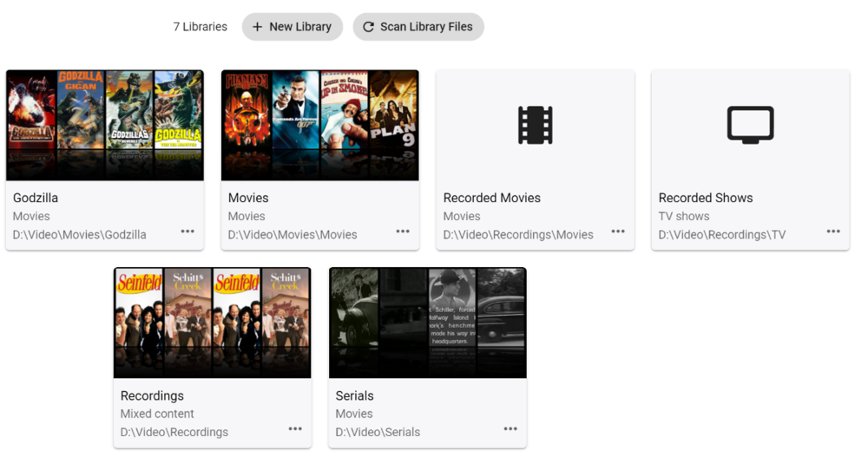Select the Recordings library title
This screenshot has width=868, height=470.
tap(152, 396)
